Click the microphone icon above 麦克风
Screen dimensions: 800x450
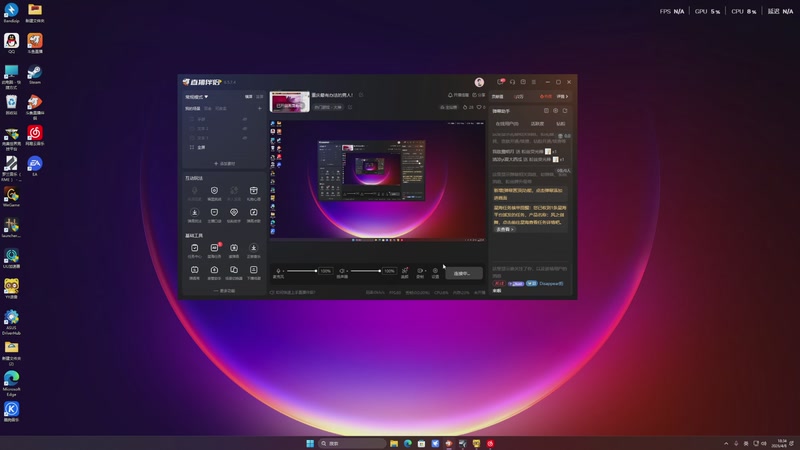(x=278, y=271)
